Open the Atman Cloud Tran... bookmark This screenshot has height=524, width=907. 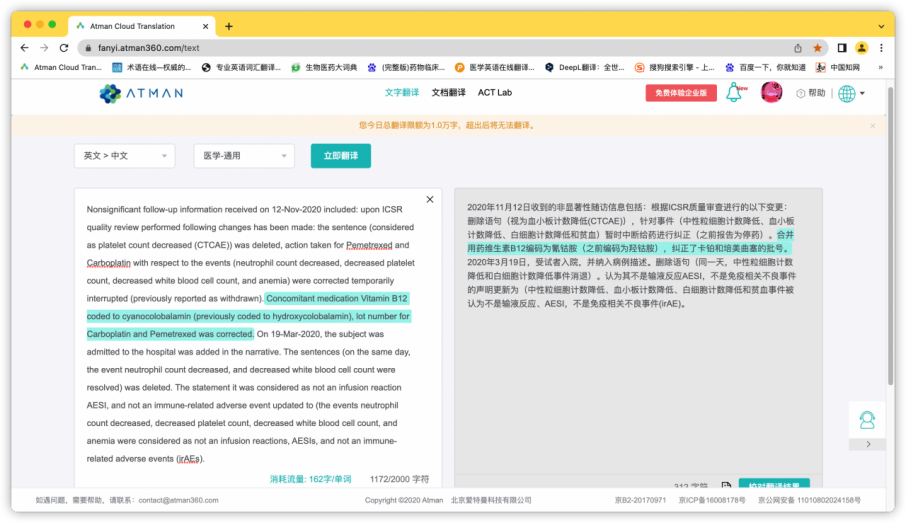61,67
